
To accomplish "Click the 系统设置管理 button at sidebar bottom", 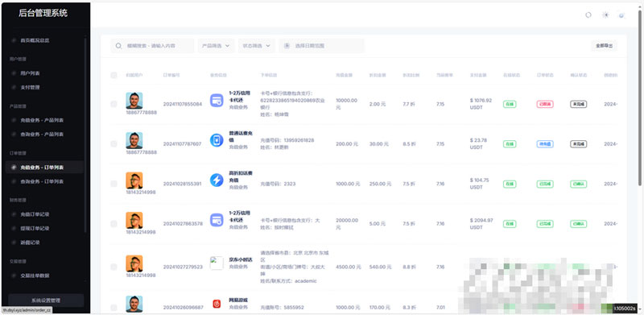I will [46, 300].
